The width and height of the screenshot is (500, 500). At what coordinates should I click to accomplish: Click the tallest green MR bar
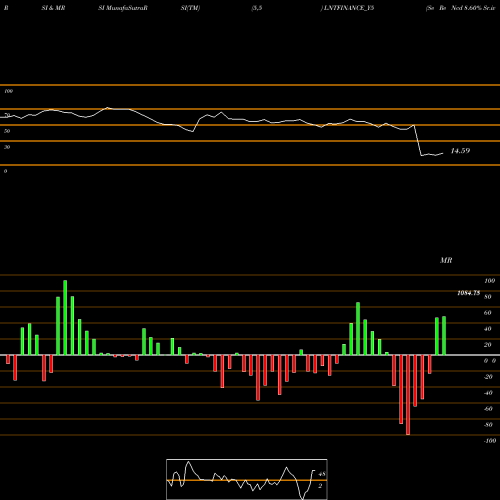65,318
